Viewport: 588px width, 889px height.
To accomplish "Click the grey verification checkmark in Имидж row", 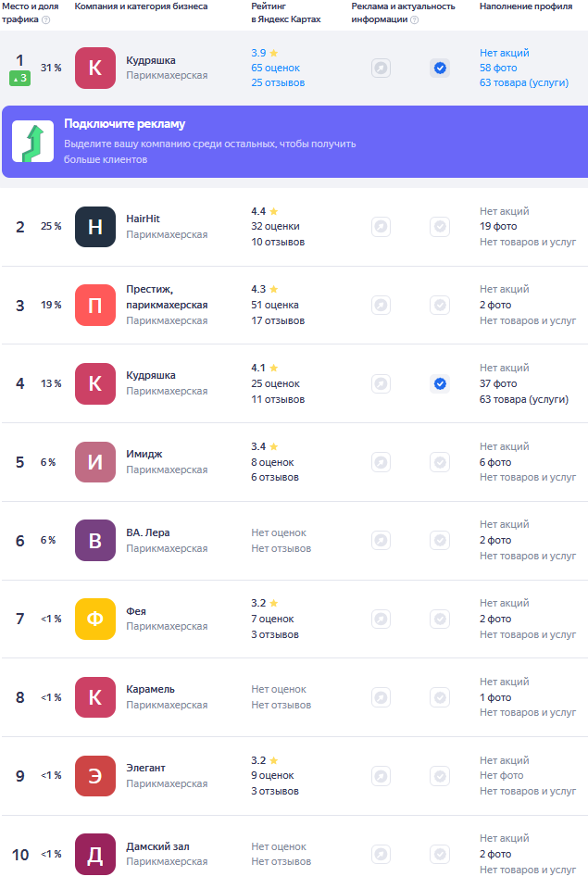I will pyautogui.click(x=440, y=462).
